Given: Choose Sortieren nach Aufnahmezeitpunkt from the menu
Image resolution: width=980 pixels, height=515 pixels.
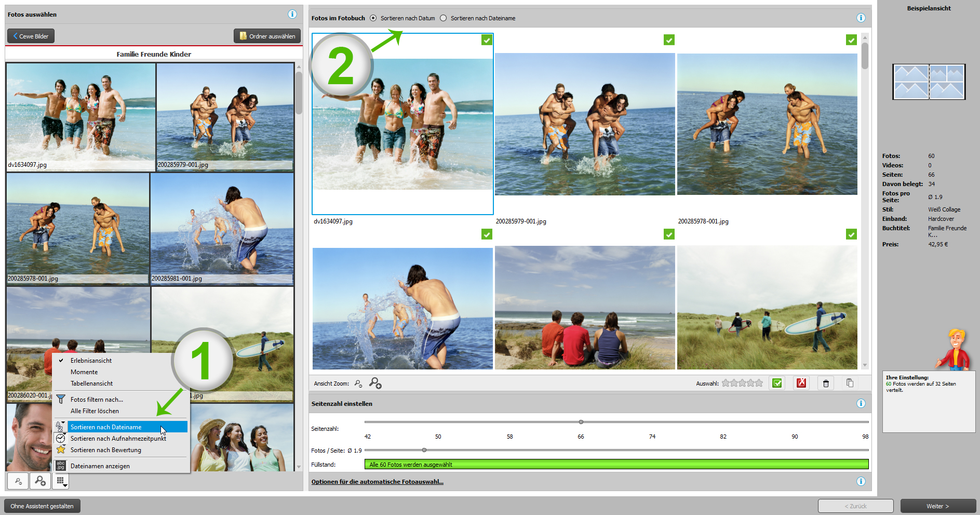Looking at the screenshot, I should click(x=118, y=439).
